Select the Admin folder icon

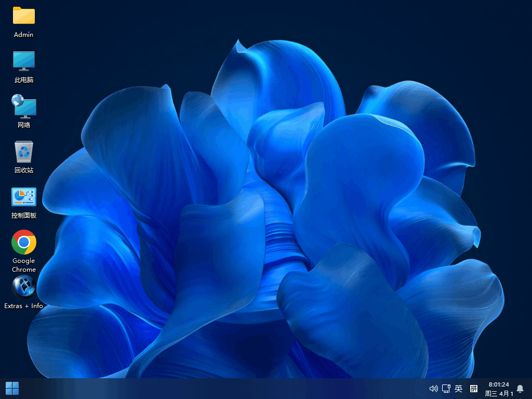click(24, 16)
